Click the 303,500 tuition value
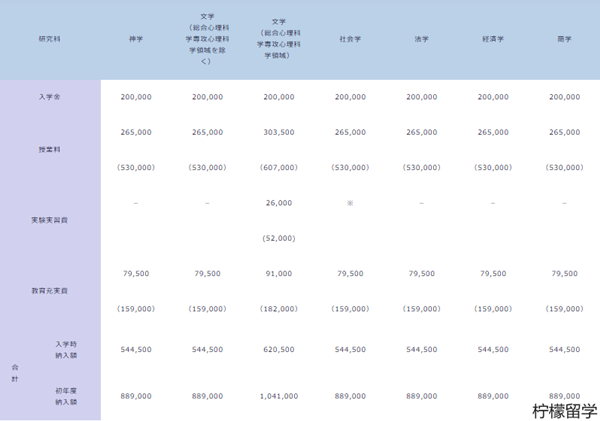The image size is (600, 421). point(279,132)
